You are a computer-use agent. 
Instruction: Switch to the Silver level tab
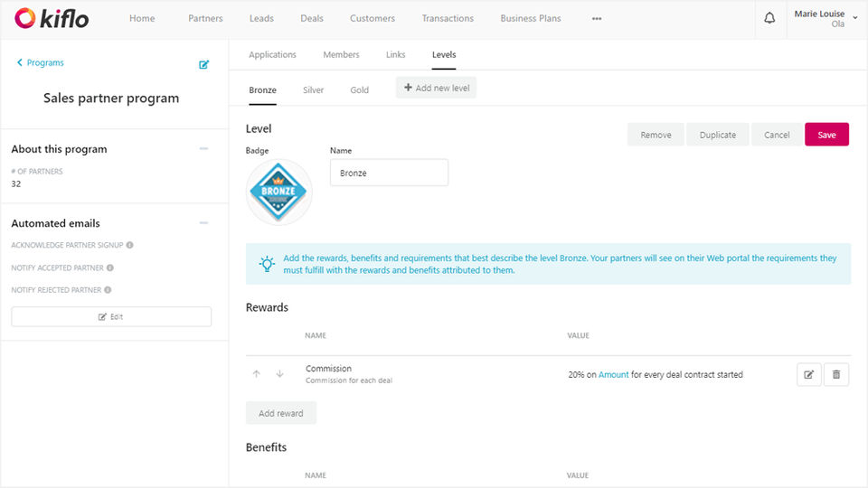pyautogui.click(x=313, y=90)
